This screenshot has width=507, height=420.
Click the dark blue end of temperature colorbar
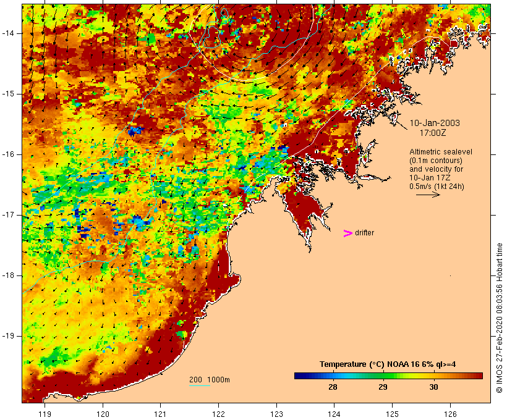coord(299,376)
